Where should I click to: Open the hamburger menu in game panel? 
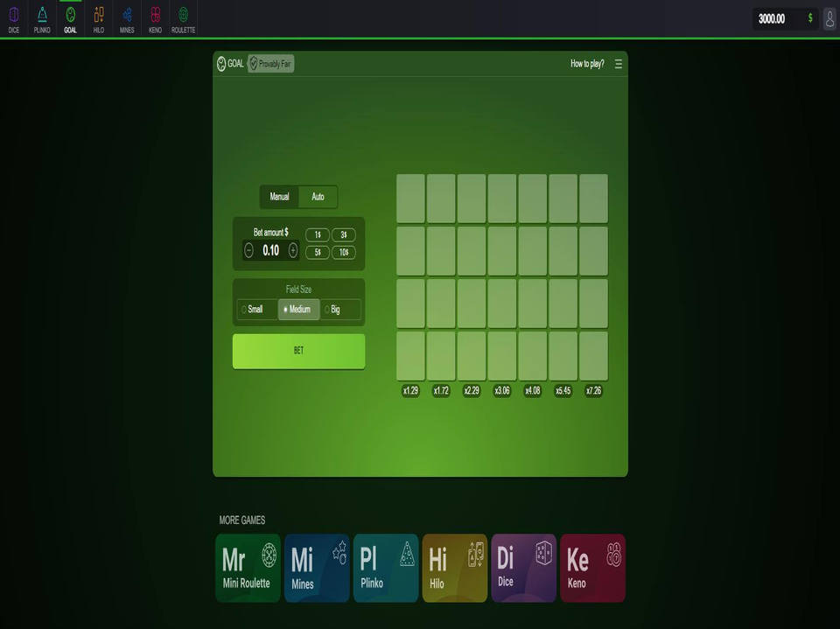[x=619, y=64]
